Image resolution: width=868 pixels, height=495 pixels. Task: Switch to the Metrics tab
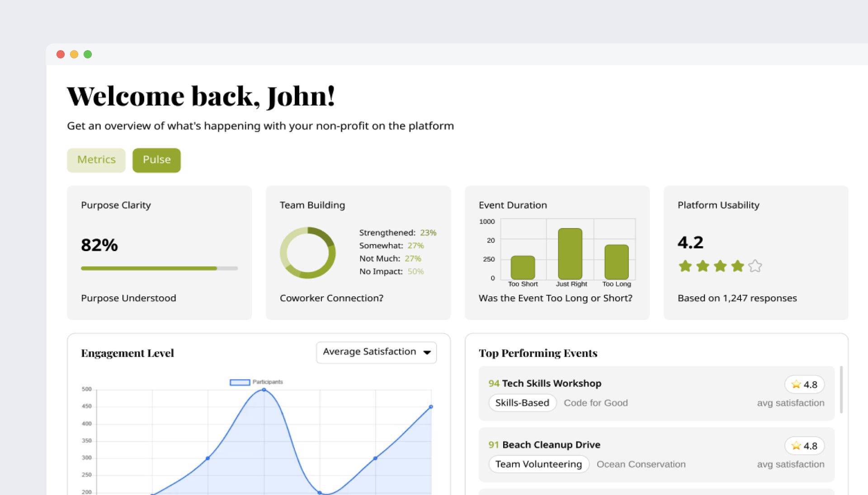click(x=96, y=160)
